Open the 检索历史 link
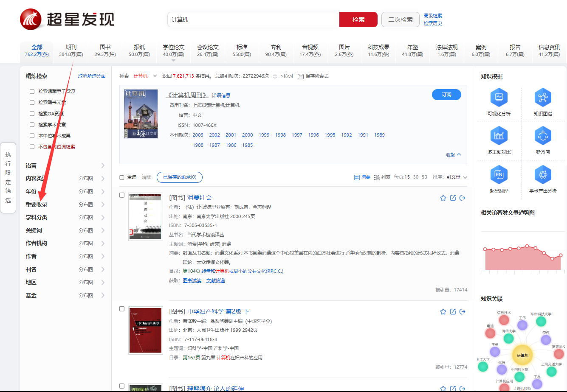The image size is (567, 392). coord(433,23)
